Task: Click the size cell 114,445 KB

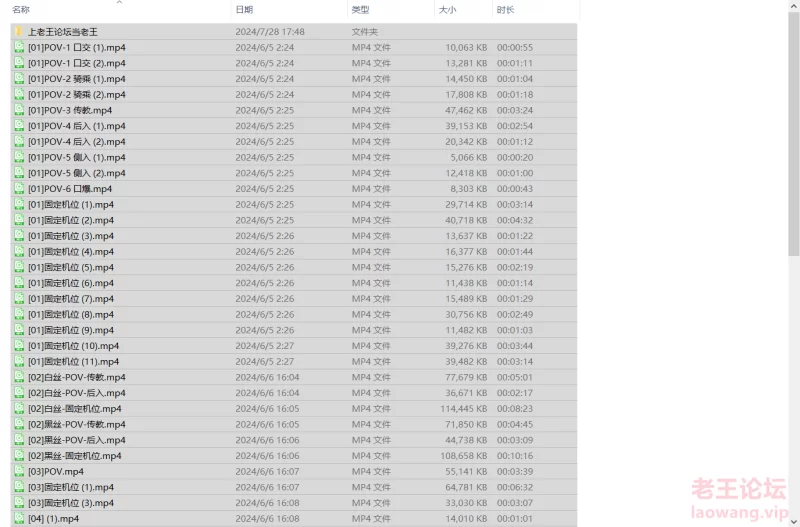Action: pos(464,409)
